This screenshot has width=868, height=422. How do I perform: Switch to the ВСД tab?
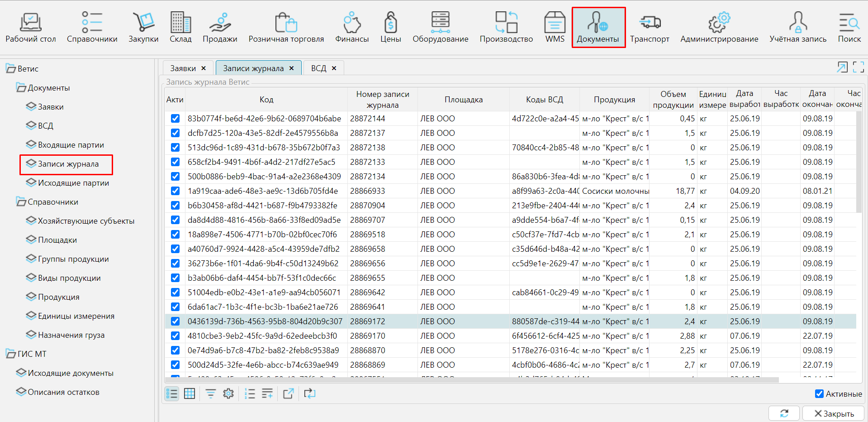click(x=318, y=68)
